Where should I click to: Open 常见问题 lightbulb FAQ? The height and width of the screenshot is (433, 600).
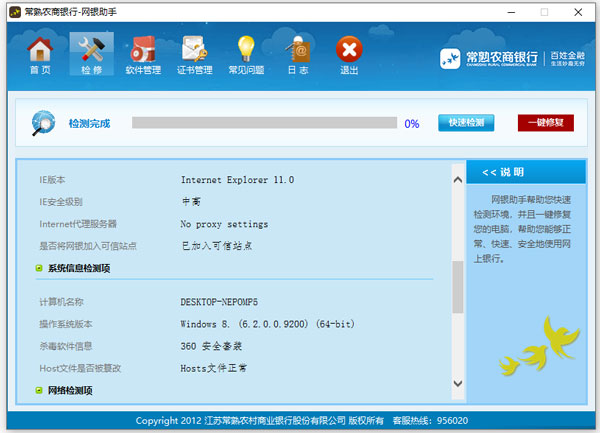pyautogui.click(x=246, y=55)
